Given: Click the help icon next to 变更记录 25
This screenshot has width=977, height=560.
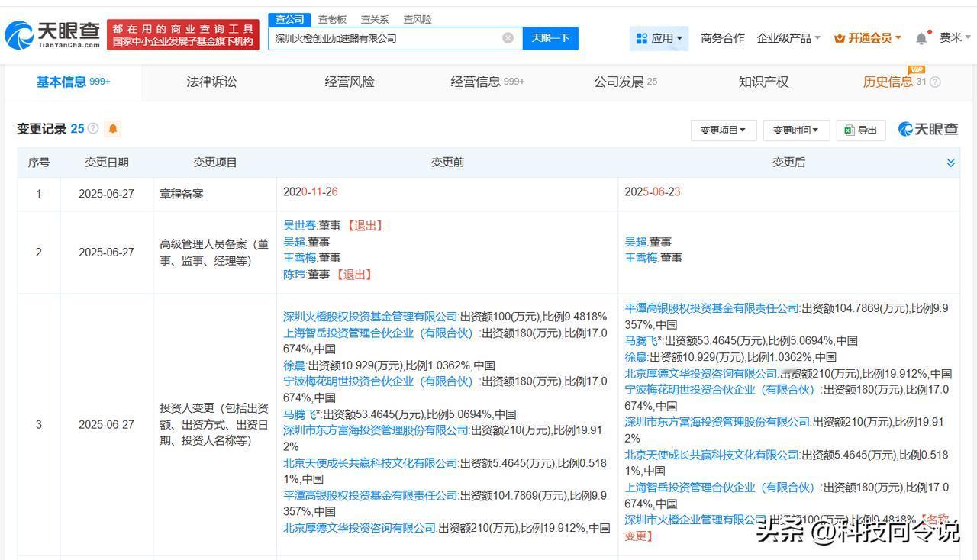Looking at the screenshot, I should pyautogui.click(x=93, y=128).
